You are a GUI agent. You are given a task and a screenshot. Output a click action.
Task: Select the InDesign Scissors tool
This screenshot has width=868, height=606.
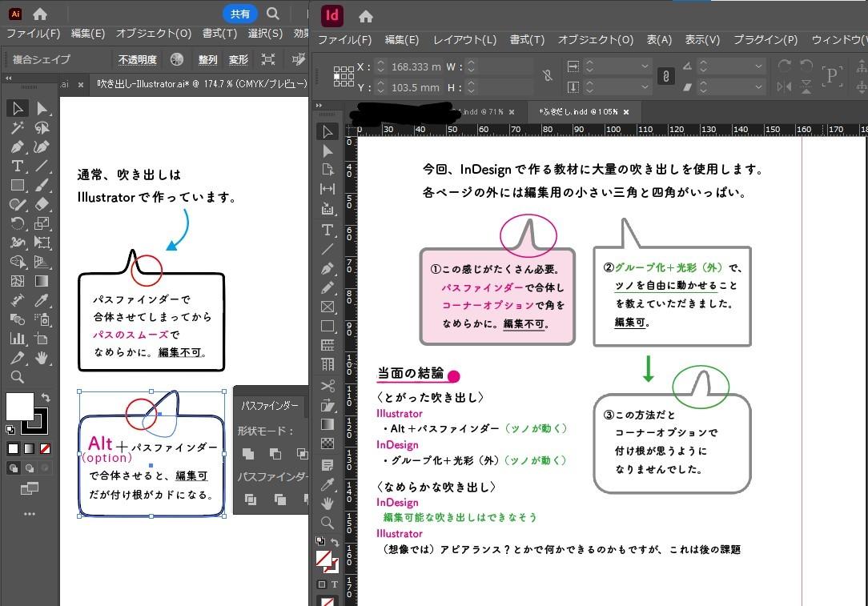point(328,386)
